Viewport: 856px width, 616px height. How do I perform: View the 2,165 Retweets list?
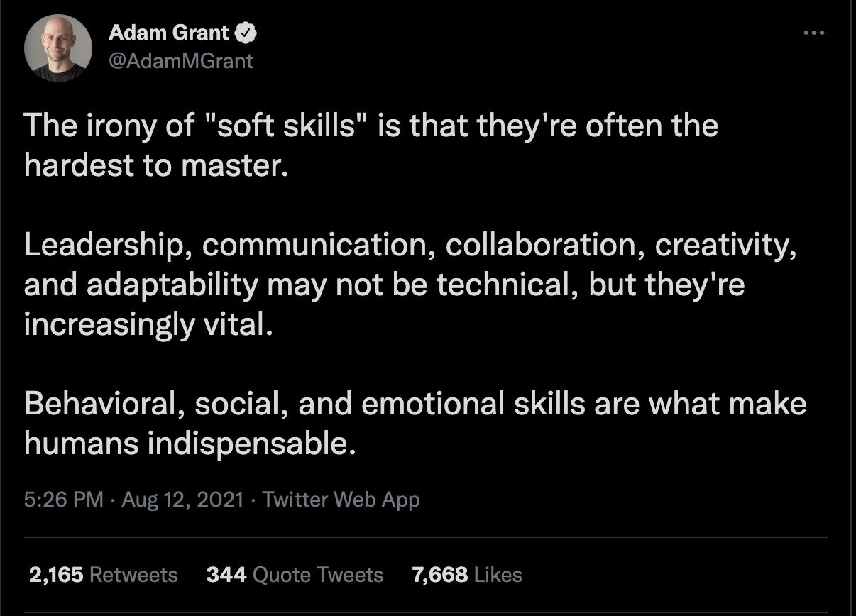click(x=103, y=574)
